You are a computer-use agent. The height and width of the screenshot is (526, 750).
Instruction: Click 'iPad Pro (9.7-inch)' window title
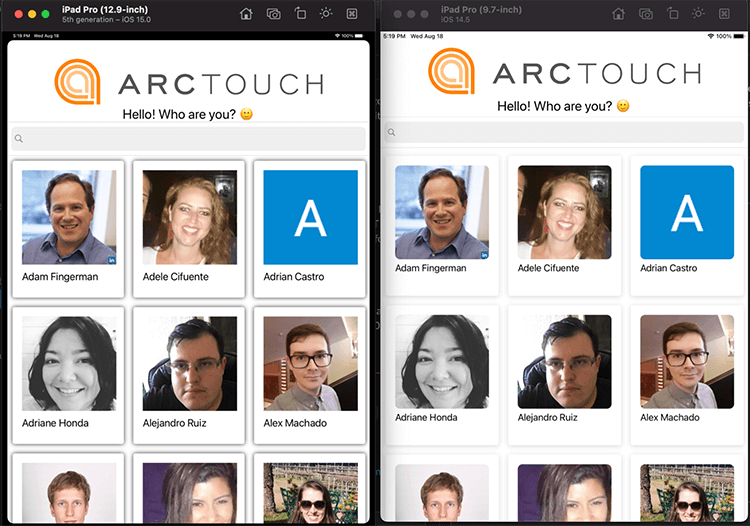[x=481, y=10]
